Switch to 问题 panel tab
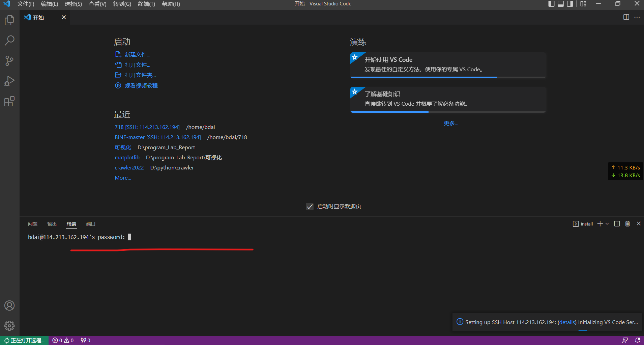Screen dimensions: 644x345 pos(33,224)
